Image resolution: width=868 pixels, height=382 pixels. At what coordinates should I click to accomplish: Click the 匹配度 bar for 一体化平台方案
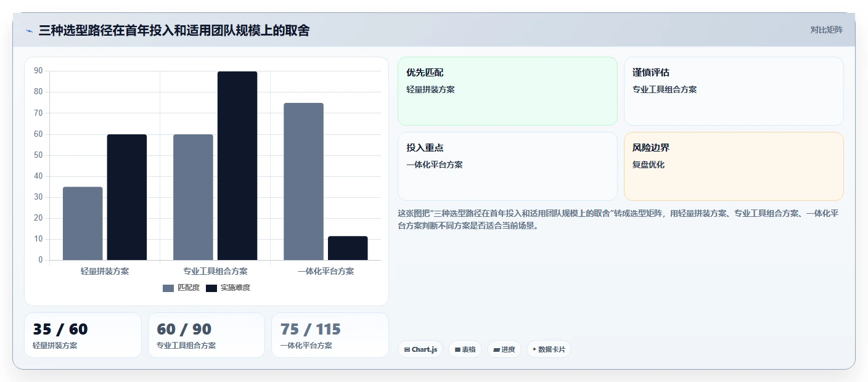pyautogui.click(x=303, y=181)
